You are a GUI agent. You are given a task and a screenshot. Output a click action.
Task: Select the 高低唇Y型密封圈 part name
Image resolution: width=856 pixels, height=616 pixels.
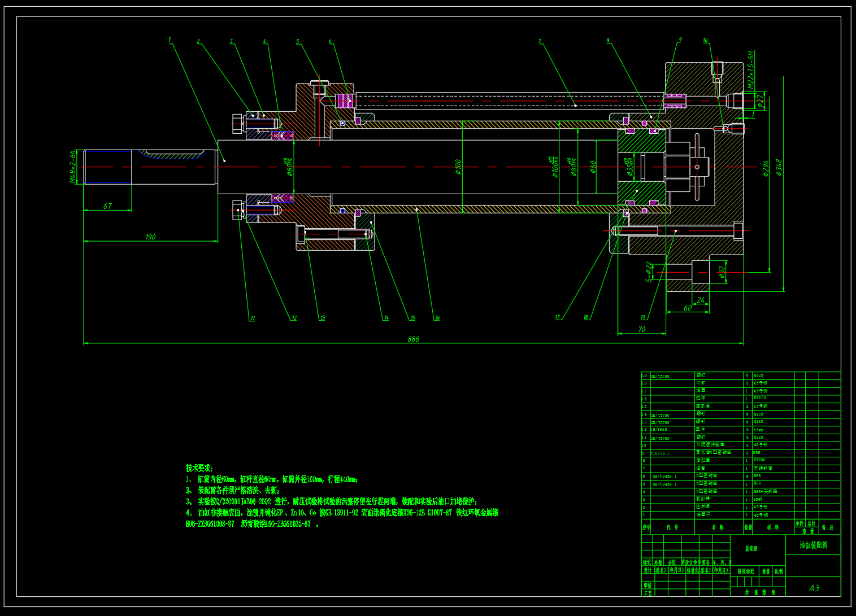pyautogui.click(x=714, y=453)
